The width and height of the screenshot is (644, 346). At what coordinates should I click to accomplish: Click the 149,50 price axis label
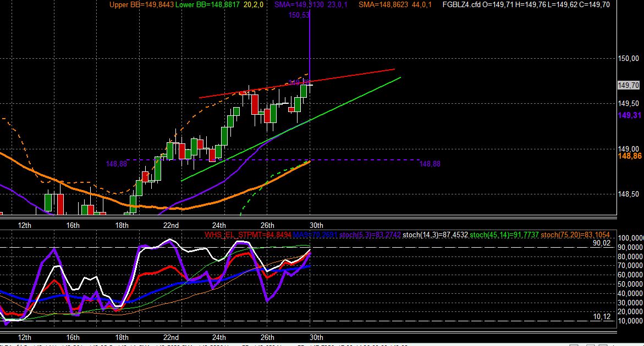pos(629,104)
